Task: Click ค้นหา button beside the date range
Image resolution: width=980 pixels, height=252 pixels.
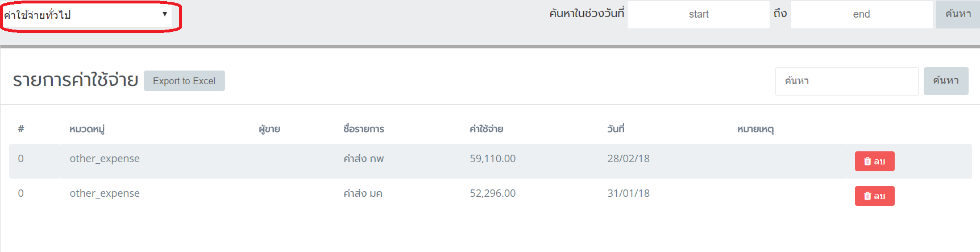Action: (x=958, y=14)
